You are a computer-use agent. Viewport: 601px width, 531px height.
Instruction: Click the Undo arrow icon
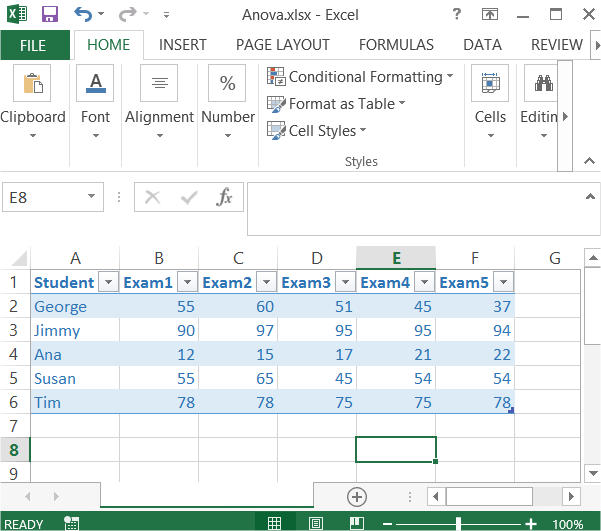coord(83,14)
